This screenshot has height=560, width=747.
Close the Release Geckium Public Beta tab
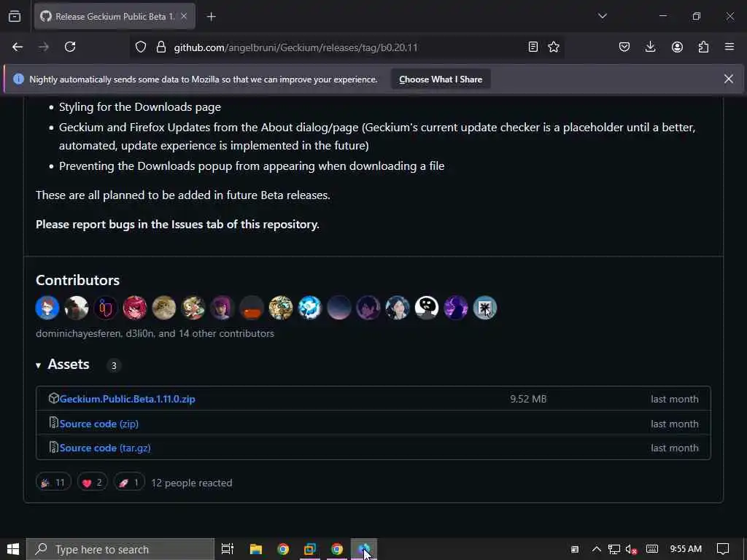[184, 16]
